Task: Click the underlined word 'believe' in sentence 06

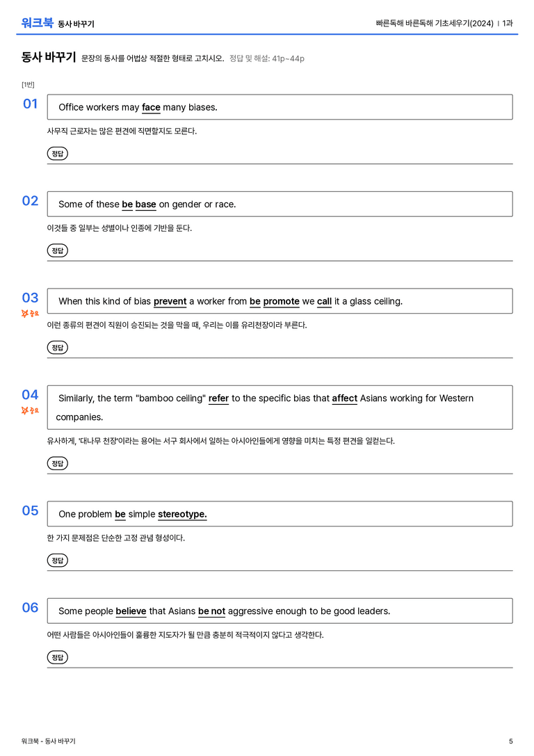Action: tap(131, 611)
